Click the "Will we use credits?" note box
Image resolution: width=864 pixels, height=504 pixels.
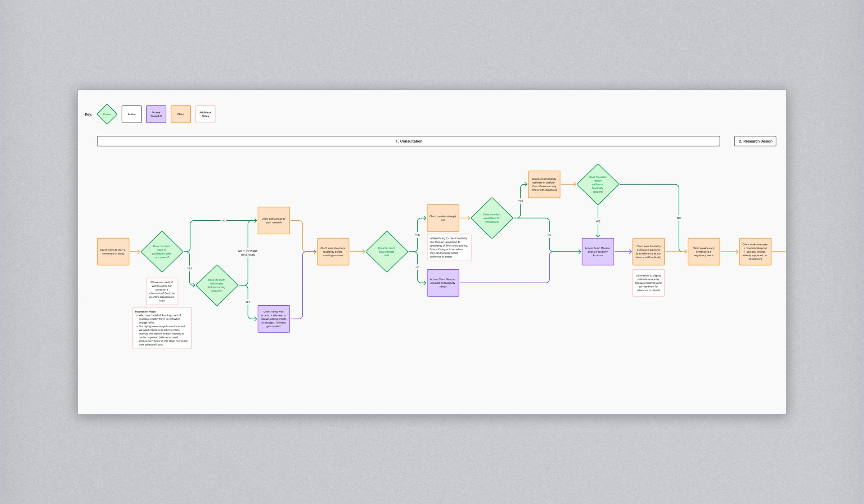[162, 291]
